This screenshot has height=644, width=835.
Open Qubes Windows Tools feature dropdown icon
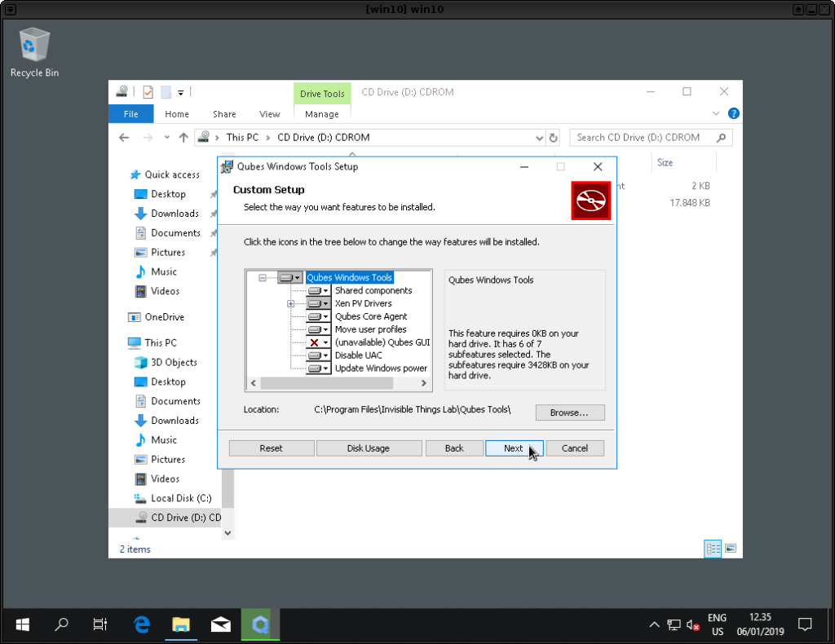pos(290,277)
